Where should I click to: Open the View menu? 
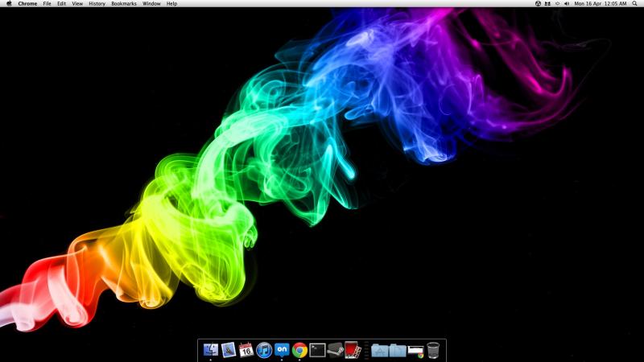[x=77, y=3]
